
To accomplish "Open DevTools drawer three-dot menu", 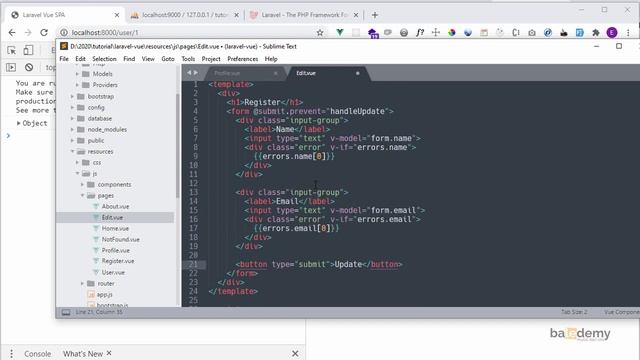I will (11, 353).
